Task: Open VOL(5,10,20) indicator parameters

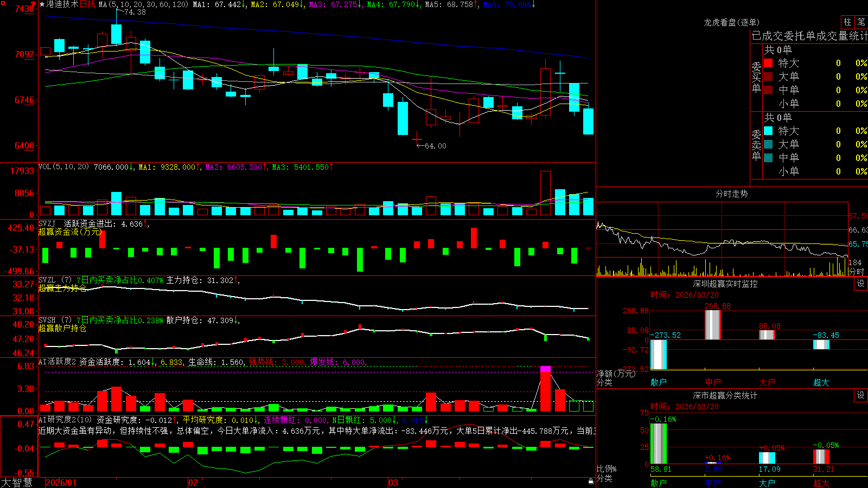Action: [63, 167]
